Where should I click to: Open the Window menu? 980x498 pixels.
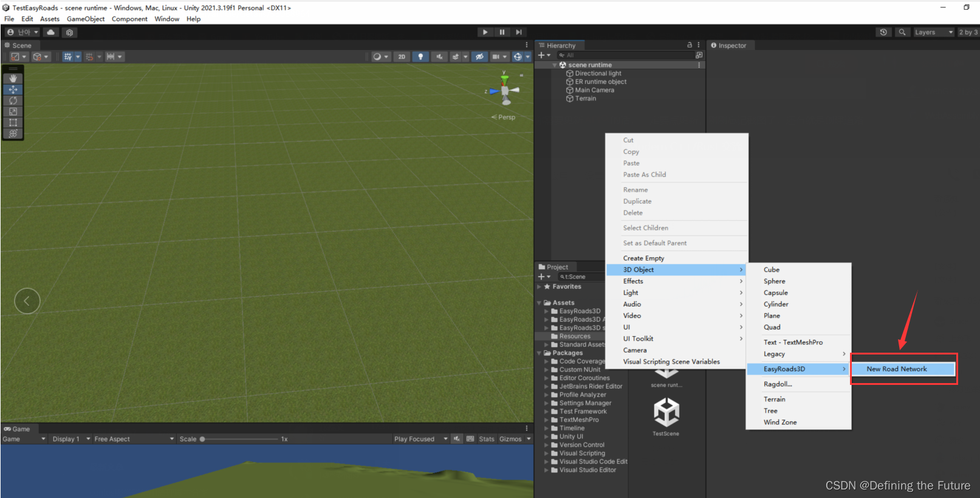167,19
